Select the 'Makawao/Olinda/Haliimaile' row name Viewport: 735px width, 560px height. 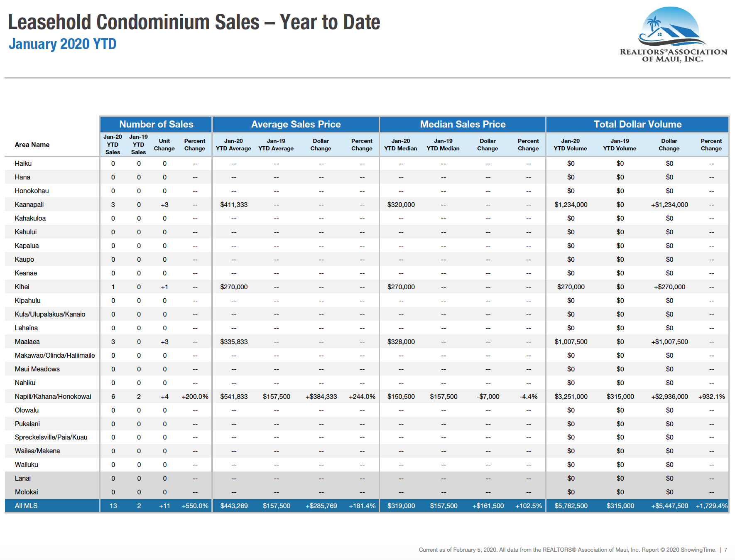pos(55,355)
